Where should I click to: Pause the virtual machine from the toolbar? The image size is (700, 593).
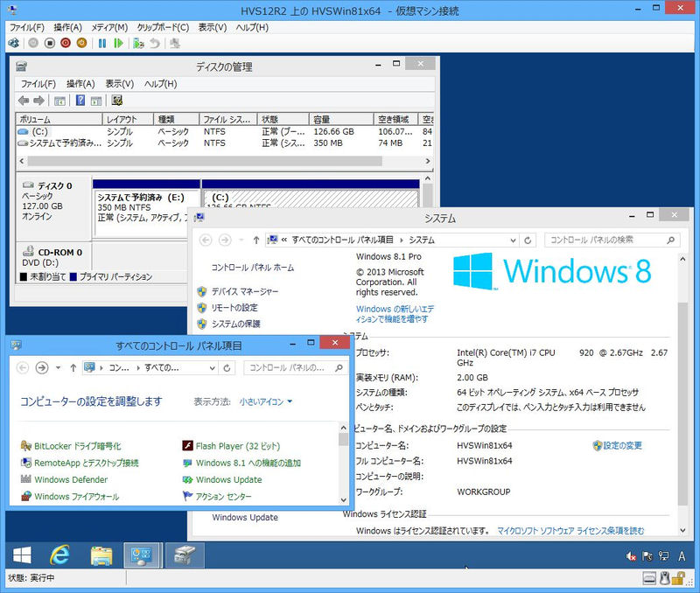tap(102, 43)
